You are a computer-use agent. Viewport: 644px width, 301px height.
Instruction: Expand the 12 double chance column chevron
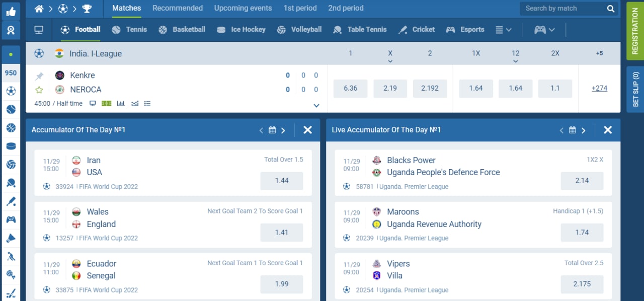516,61
